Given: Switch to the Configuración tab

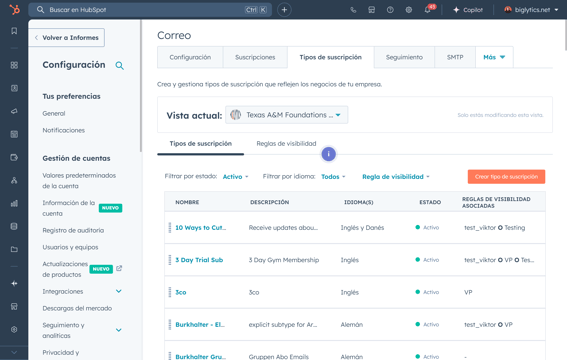Looking at the screenshot, I should pos(190,57).
